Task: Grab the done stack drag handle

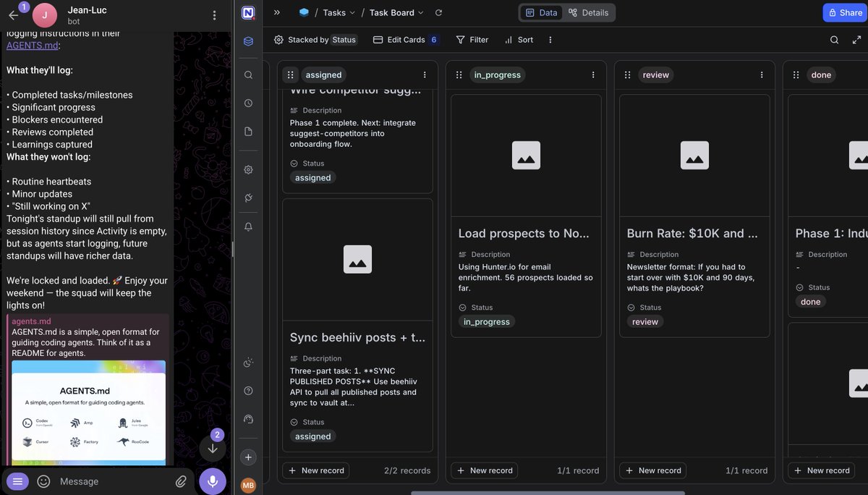Action: click(796, 75)
